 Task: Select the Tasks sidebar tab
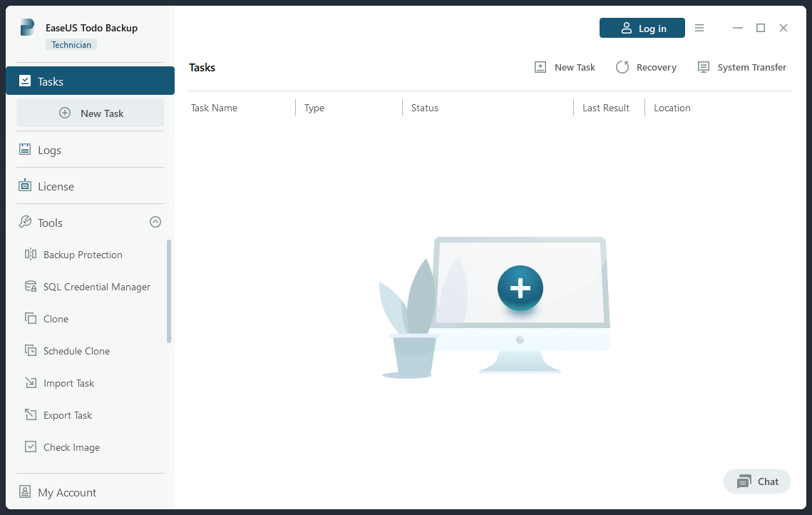(x=90, y=81)
